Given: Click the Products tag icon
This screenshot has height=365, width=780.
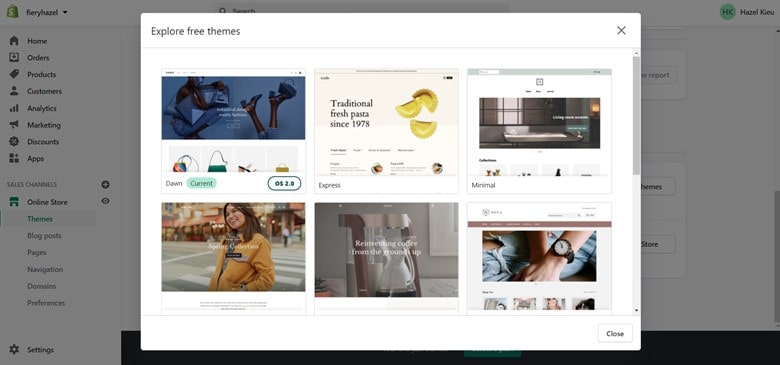Looking at the screenshot, I should [14, 74].
